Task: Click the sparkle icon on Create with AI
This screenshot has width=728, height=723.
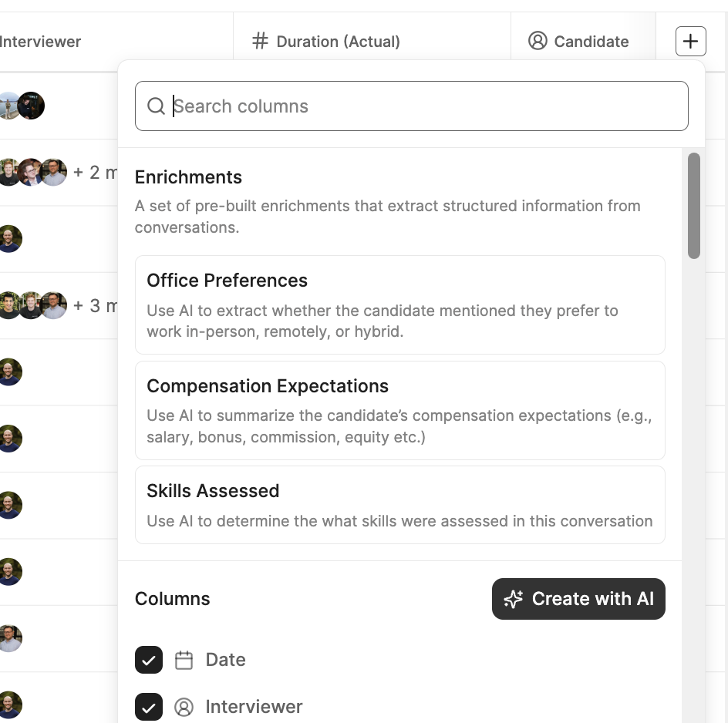Action: 513,599
